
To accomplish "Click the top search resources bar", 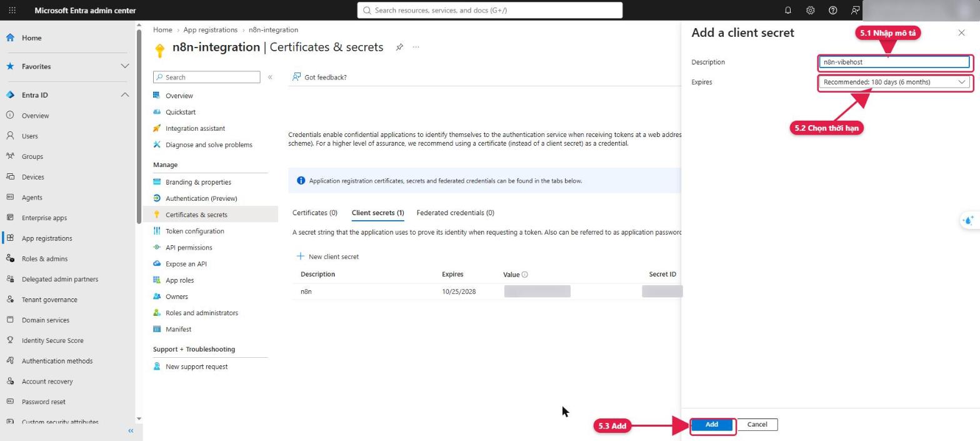I will point(490,10).
